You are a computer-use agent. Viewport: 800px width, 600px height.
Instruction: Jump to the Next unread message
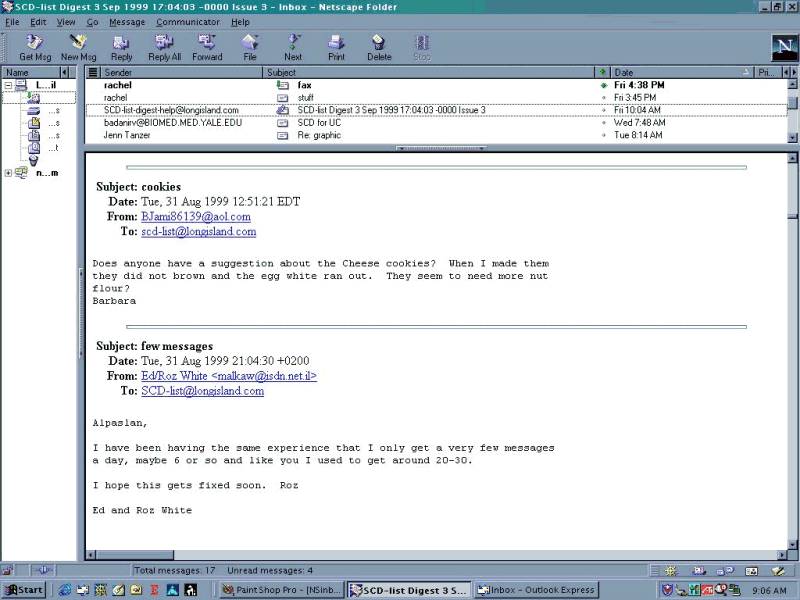coord(292,46)
